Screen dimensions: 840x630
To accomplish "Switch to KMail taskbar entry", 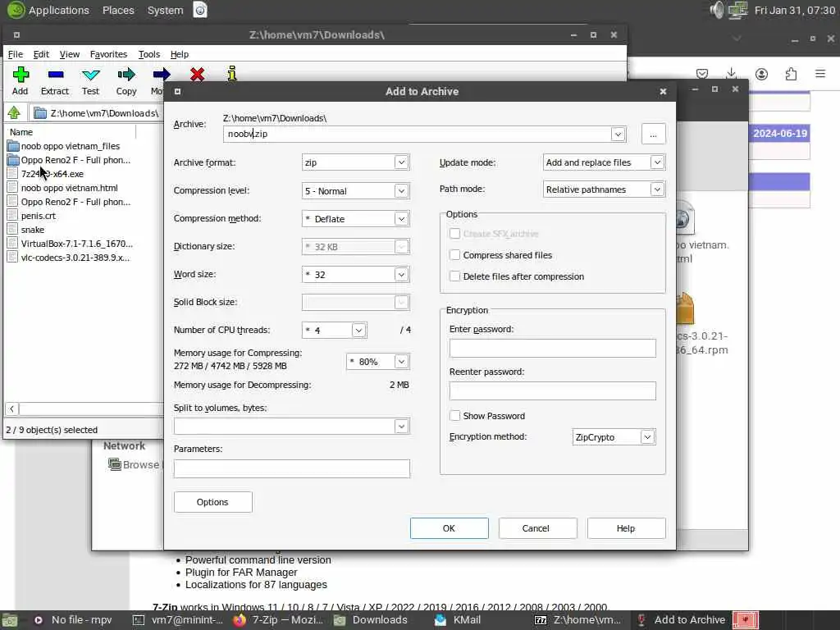I will tap(458, 620).
